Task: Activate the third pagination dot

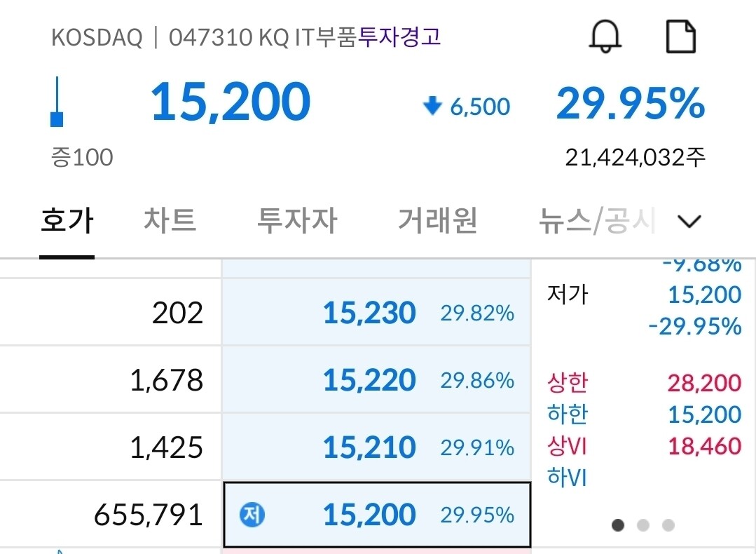Action: point(668,524)
